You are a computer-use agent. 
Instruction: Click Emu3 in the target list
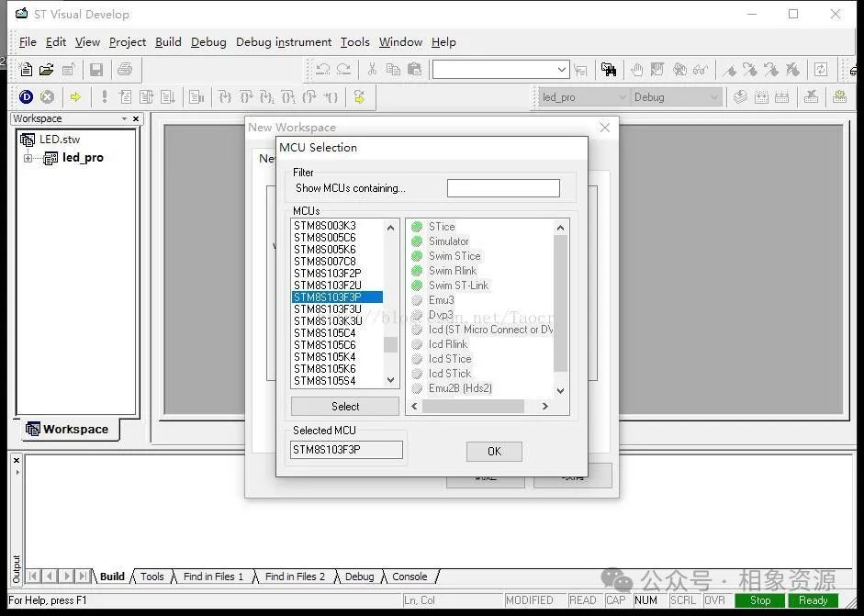pyautogui.click(x=441, y=300)
